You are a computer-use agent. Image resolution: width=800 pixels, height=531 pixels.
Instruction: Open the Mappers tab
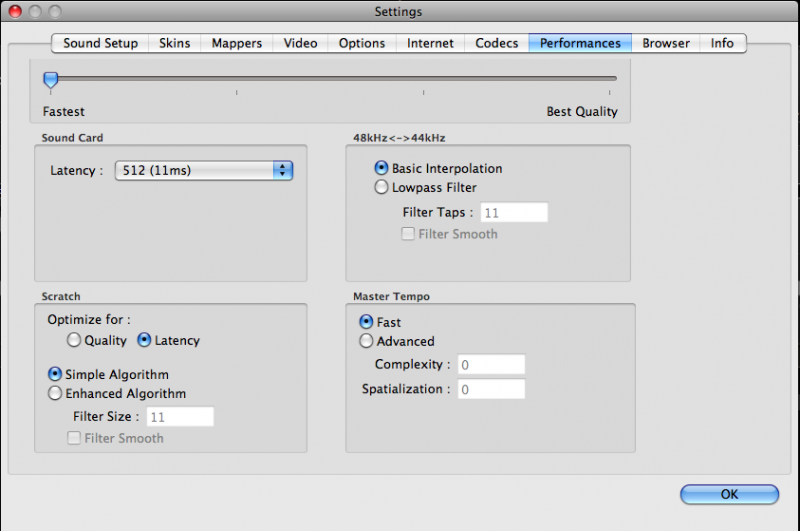[236, 43]
